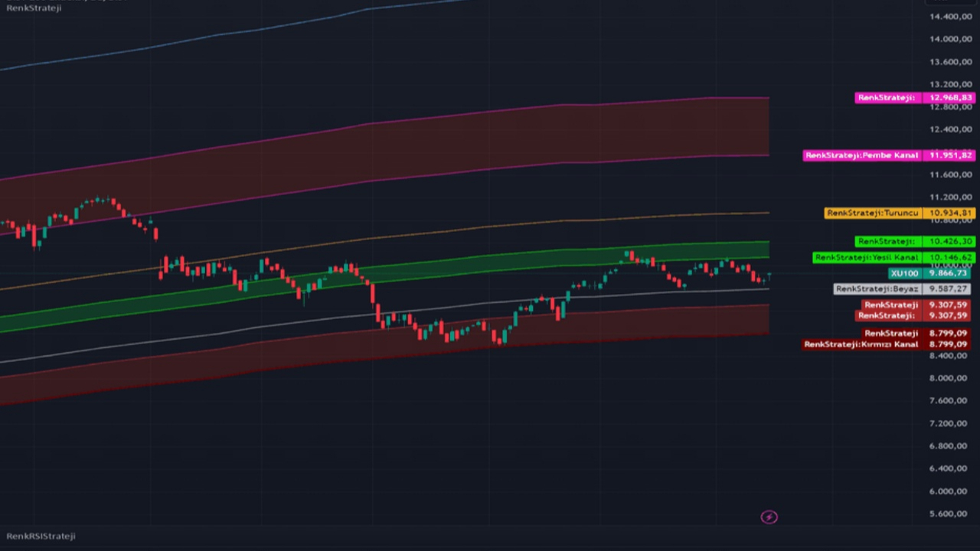Click price scale value 11.200,00
980x551 pixels.
[949, 197]
